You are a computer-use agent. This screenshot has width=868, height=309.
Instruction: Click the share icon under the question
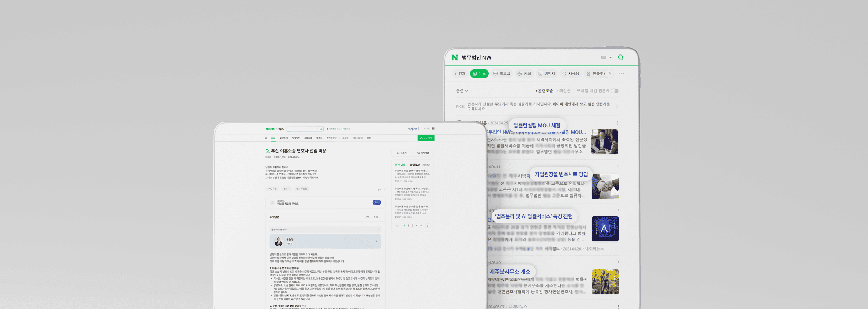380,189
